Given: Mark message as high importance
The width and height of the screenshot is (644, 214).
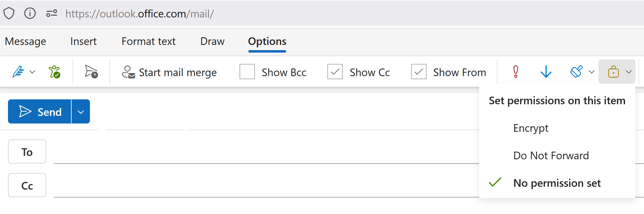Looking at the screenshot, I should pyautogui.click(x=516, y=72).
